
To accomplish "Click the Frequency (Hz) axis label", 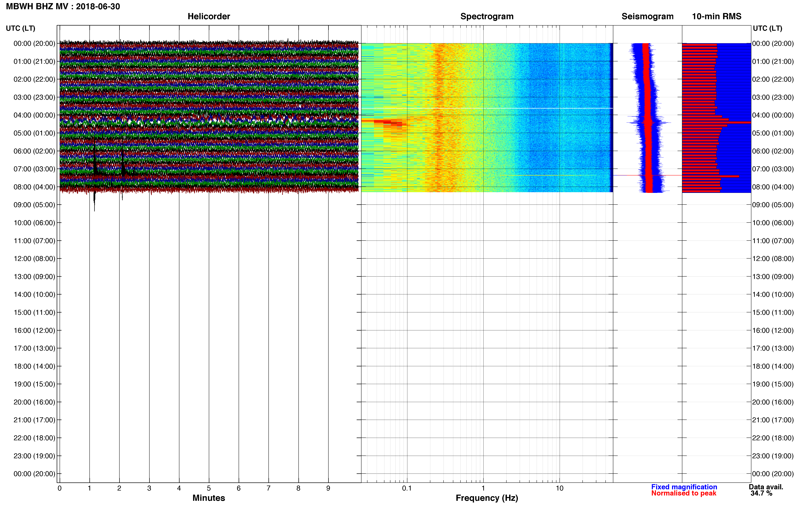I will (487, 498).
